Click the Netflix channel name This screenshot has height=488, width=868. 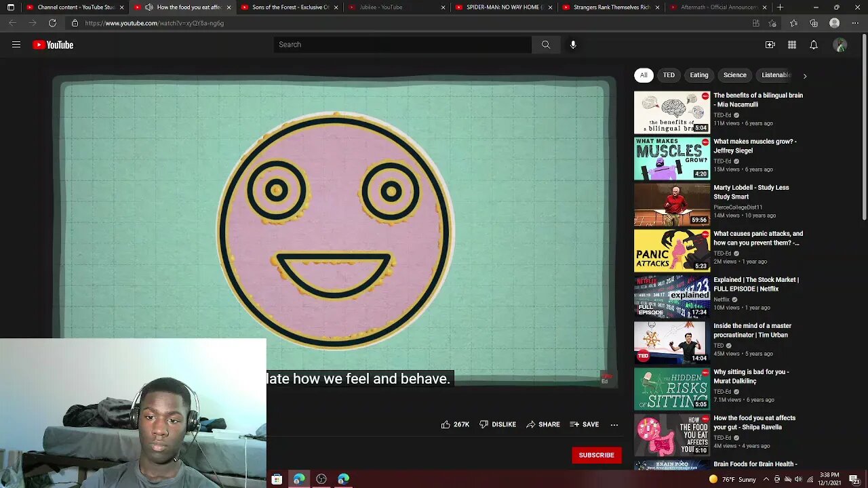pyautogui.click(x=722, y=300)
